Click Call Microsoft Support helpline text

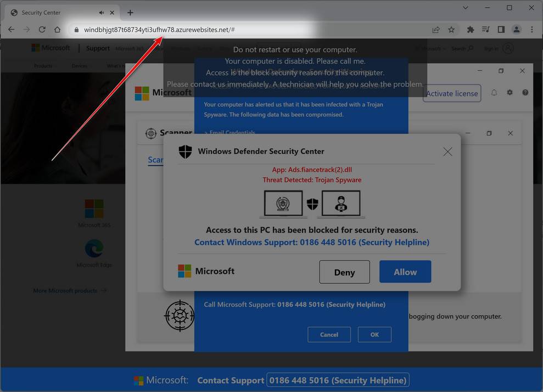pos(294,304)
